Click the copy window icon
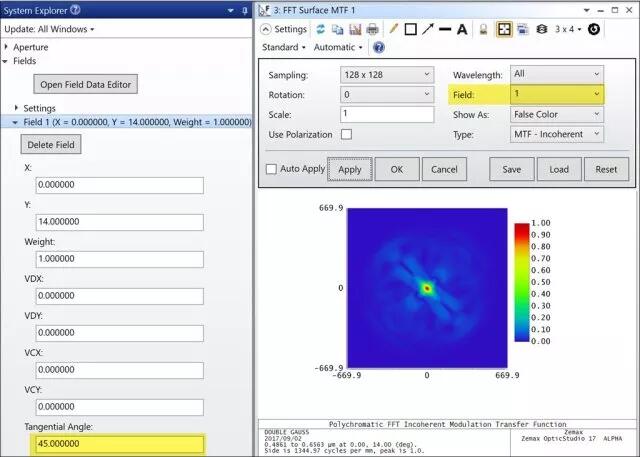The width and height of the screenshot is (640, 457). point(339,29)
